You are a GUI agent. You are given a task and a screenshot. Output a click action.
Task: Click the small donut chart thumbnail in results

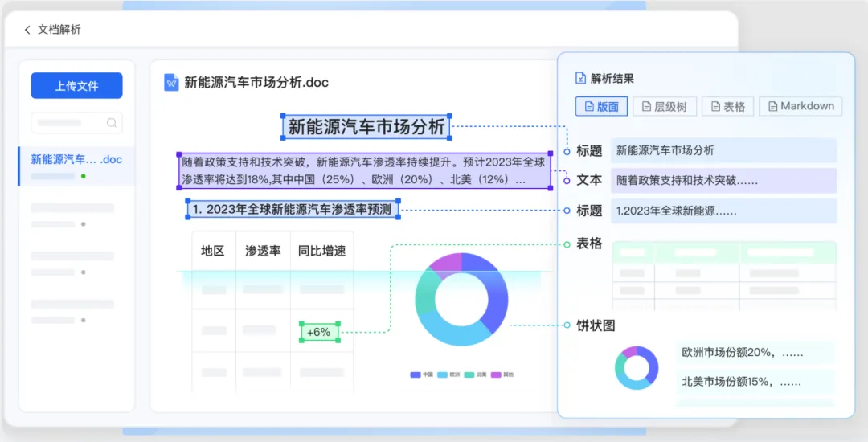click(x=637, y=368)
